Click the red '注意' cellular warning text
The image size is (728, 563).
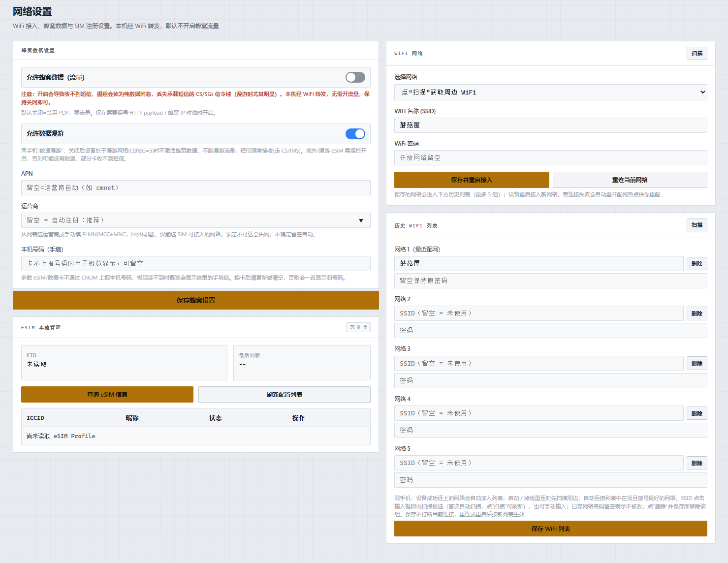[195, 98]
